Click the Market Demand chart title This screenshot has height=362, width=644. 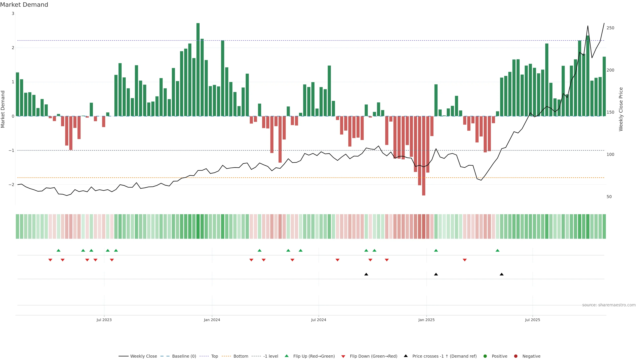24,5
